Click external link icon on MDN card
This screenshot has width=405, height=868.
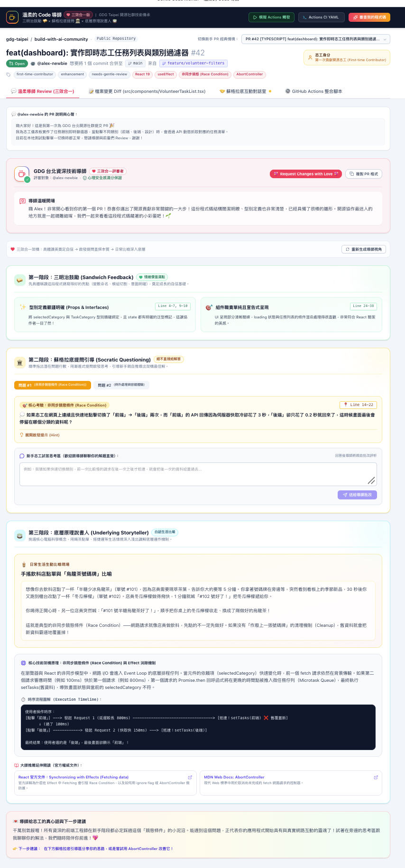point(376,777)
